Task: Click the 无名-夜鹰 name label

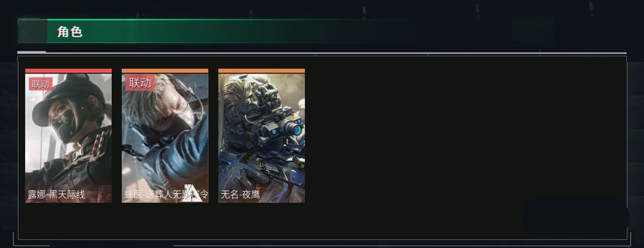Action: coord(240,194)
